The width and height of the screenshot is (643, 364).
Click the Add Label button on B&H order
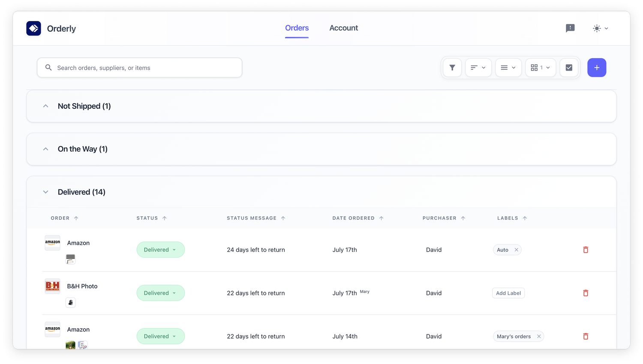pyautogui.click(x=508, y=293)
